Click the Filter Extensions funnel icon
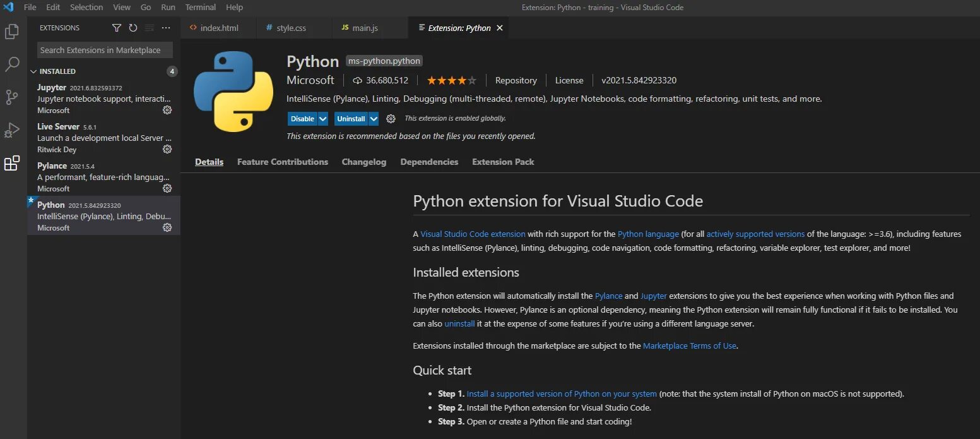980x439 pixels. coord(117,28)
